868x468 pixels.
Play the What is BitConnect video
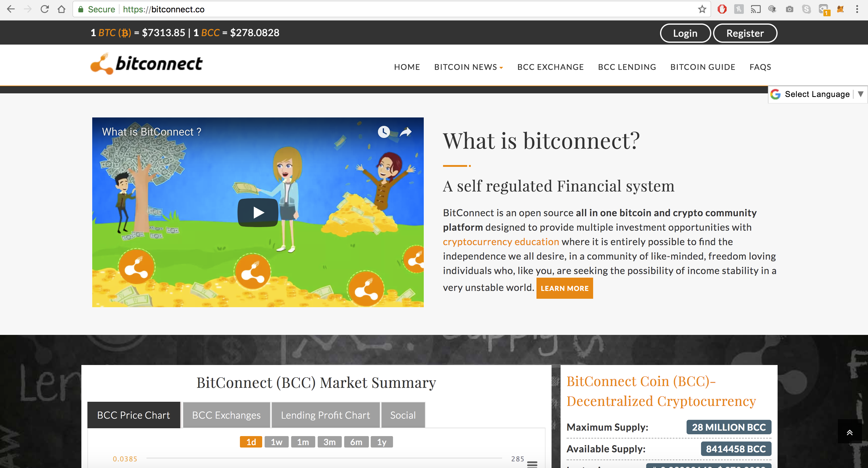(258, 212)
